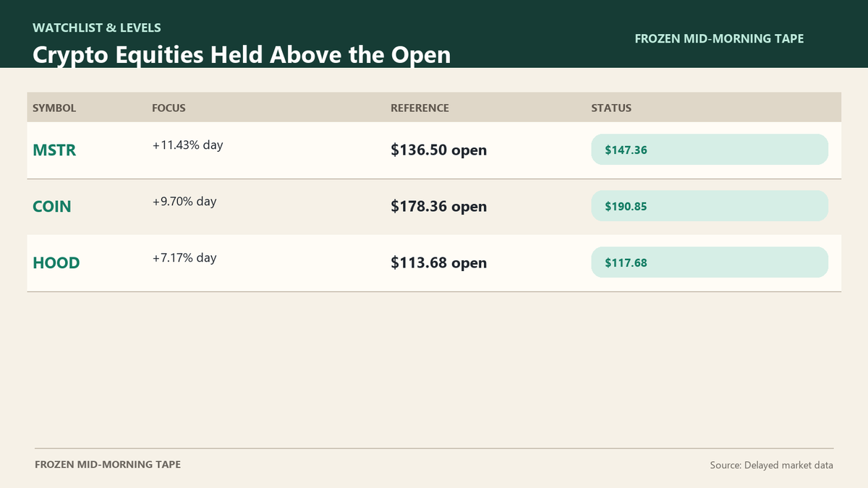Screen dimensions: 868x488
Task: Click the Crypto Equities Held Above the Open title
Action: 242,55
